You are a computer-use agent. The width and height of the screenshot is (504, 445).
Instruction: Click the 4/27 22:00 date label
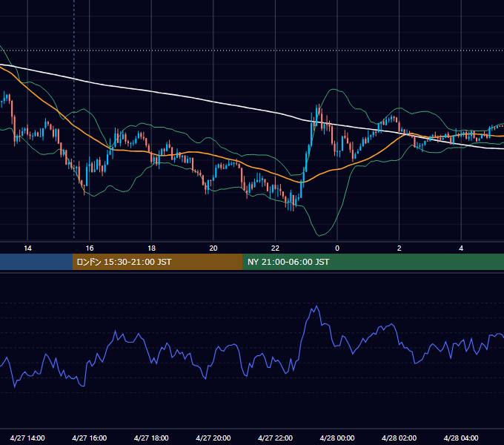[275, 438]
